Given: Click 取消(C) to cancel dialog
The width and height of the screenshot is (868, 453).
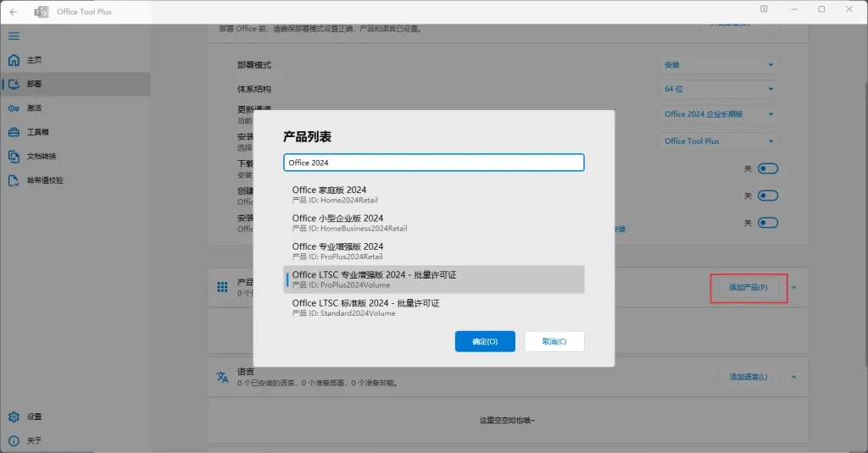Looking at the screenshot, I should [x=554, y=341].
